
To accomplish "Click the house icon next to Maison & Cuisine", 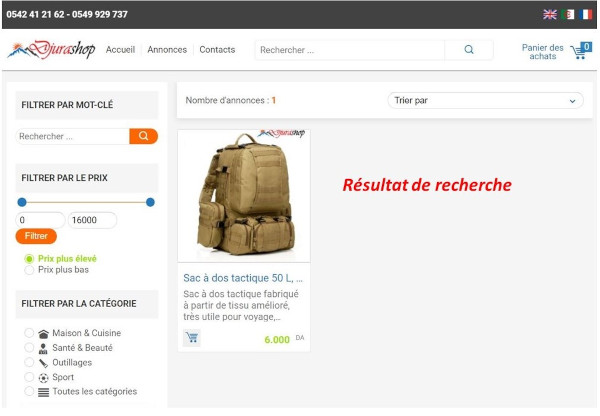I will [44, 334].
